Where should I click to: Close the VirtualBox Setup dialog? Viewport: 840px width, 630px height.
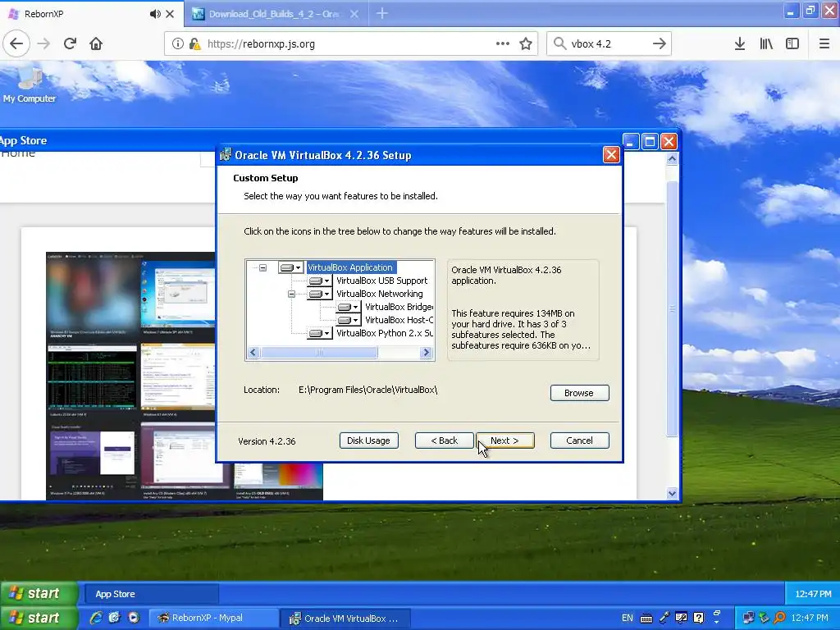(611, 155)
